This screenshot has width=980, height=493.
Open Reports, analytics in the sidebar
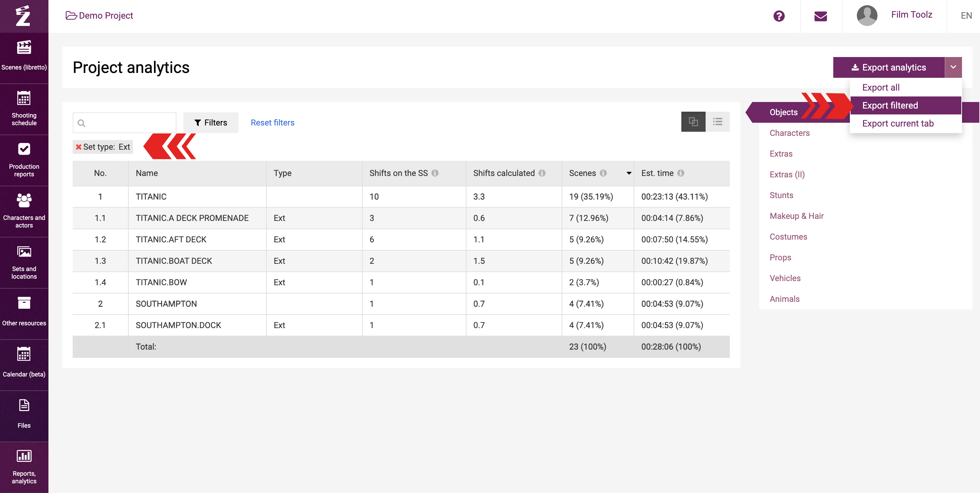(24, 467)
